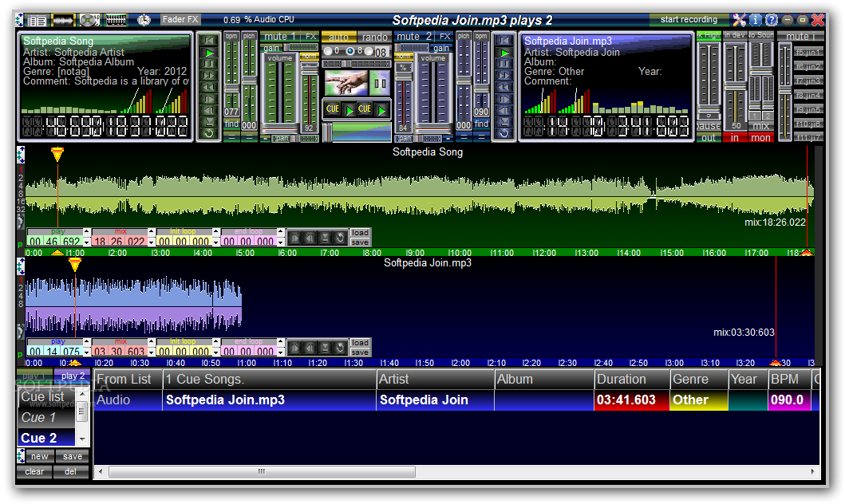This screenshot has height=504, width=845.
Task: Toggle mute 2 for deck 2
Action: pos(414,37)
